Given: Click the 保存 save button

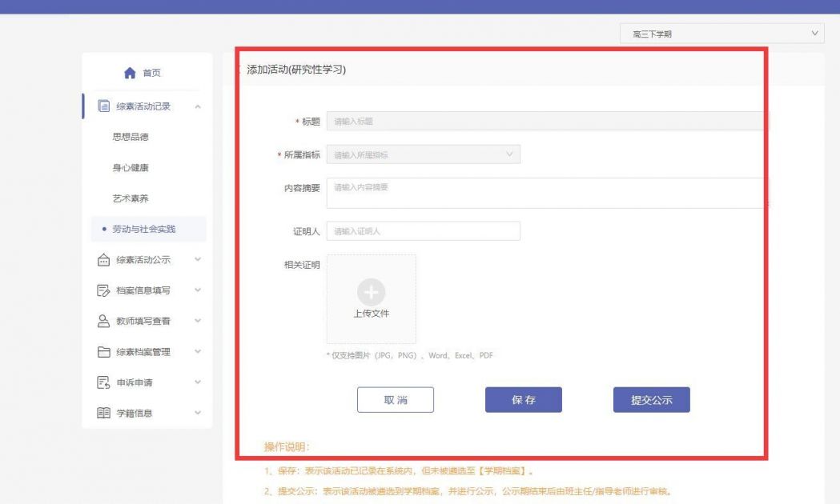Looking at the screenshot, I should coord(522,399).
